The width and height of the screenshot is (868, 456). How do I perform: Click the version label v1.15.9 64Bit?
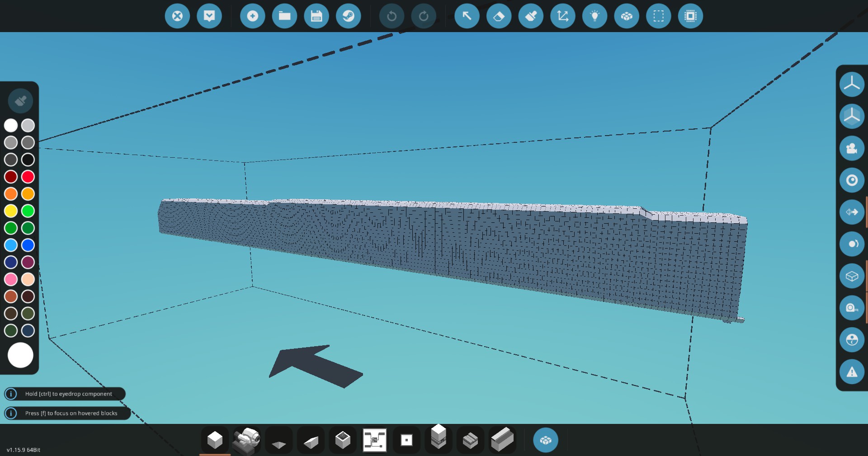pyautogui.click(x=24, y=450)
